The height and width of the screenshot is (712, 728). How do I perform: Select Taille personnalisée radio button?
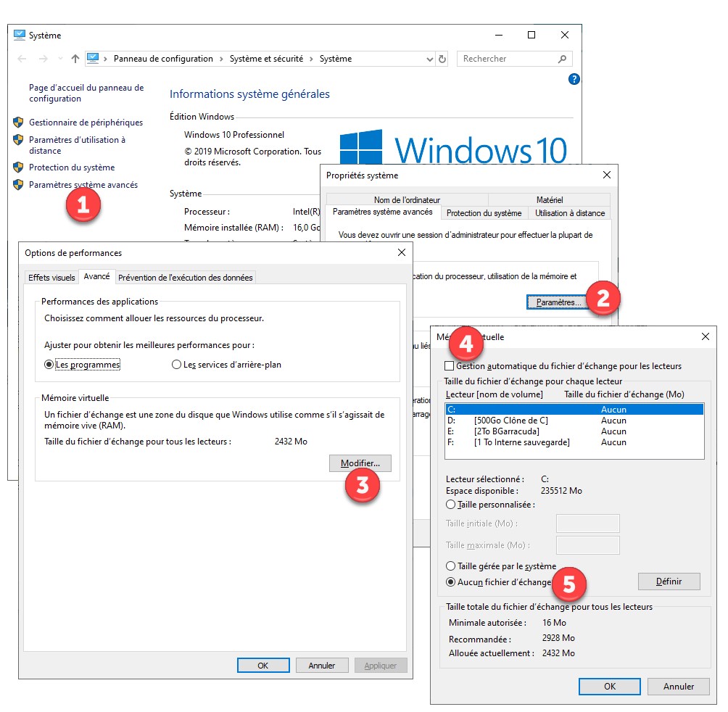click(x=450, y=505)
